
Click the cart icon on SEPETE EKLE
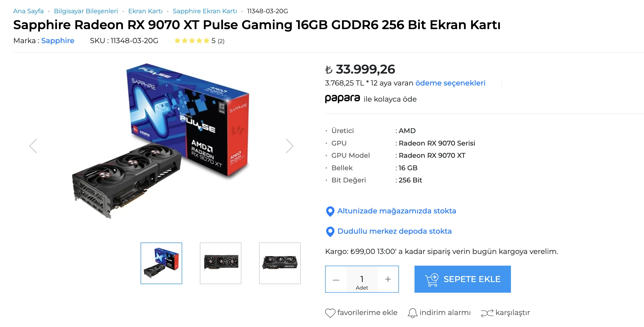pyautogui.click(x=432, y=280)
